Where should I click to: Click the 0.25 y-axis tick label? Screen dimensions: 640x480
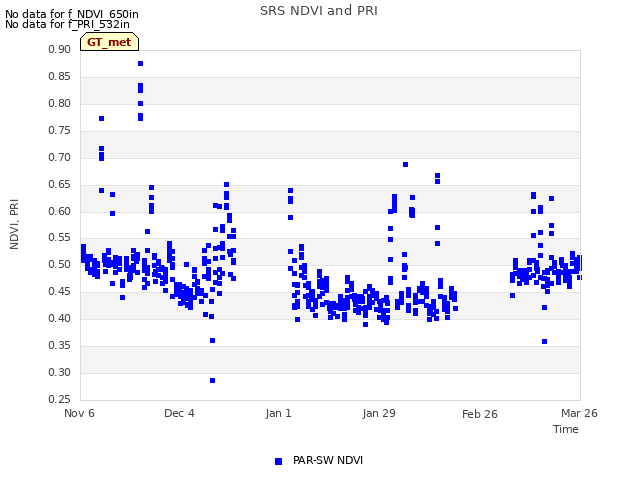(x=59, y=399)
